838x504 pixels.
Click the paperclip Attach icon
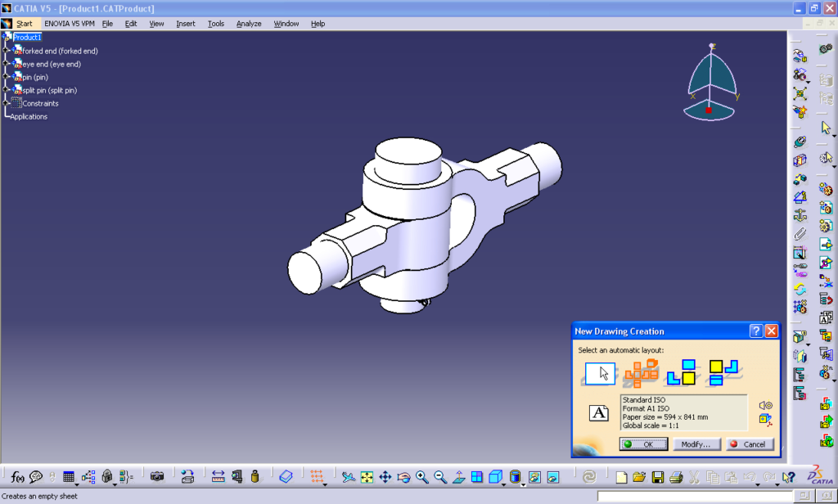[800, 233]
